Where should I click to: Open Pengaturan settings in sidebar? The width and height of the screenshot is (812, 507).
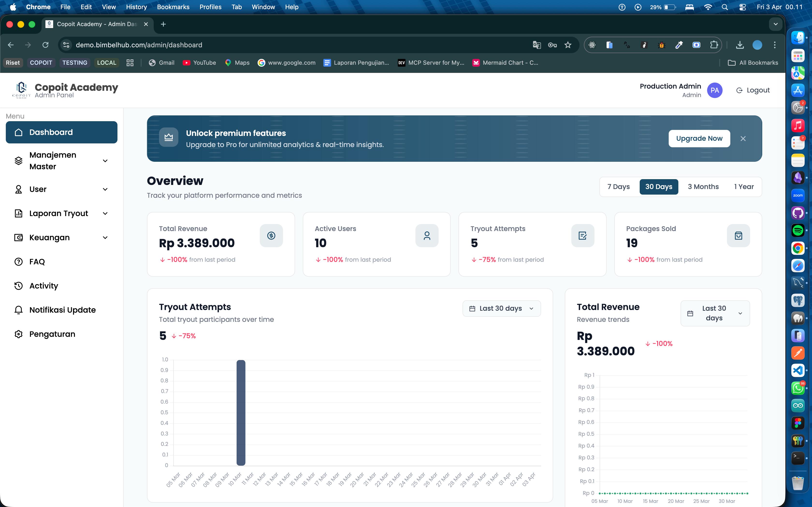point(52,334)
